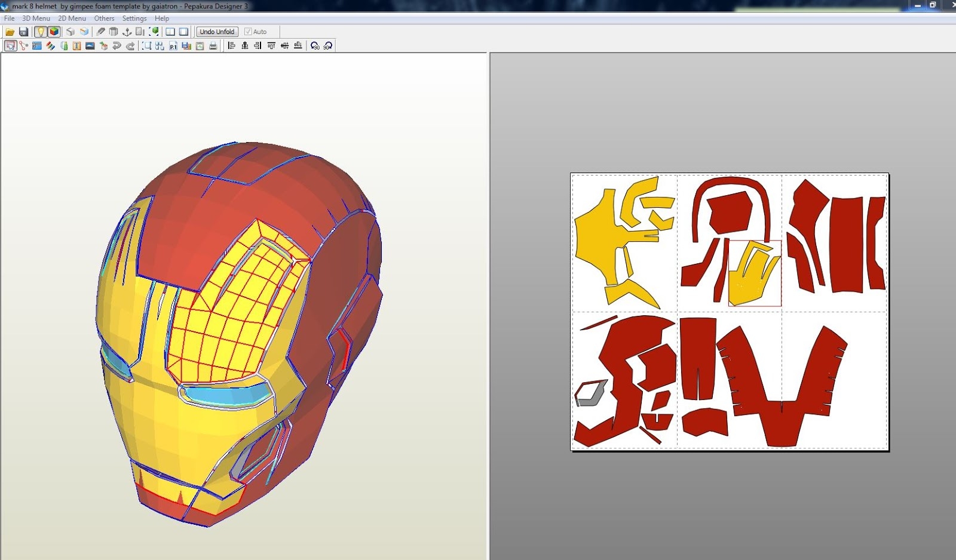Click the Save floppy disk icon

coord(24,32)
